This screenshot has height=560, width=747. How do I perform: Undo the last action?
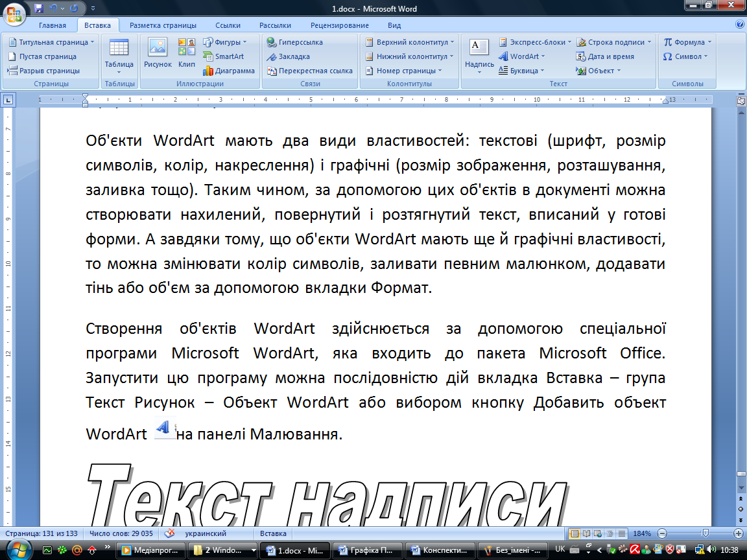[53, 8]
